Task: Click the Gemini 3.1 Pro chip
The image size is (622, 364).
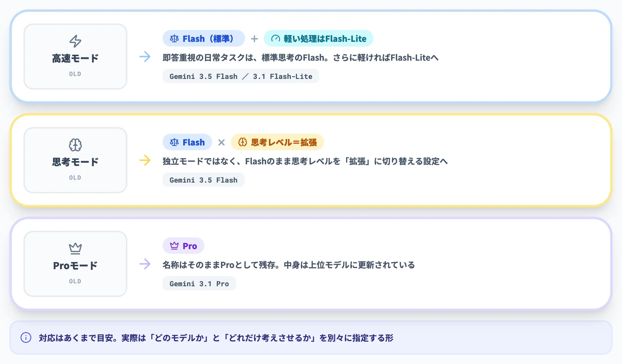Action: coord(199,284)
